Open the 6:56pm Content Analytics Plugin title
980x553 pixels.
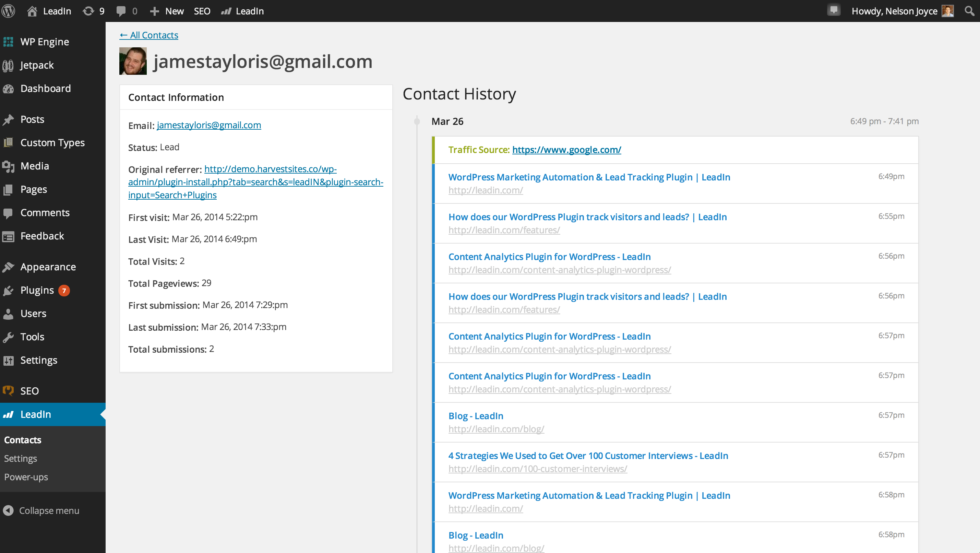coord(549,257)
